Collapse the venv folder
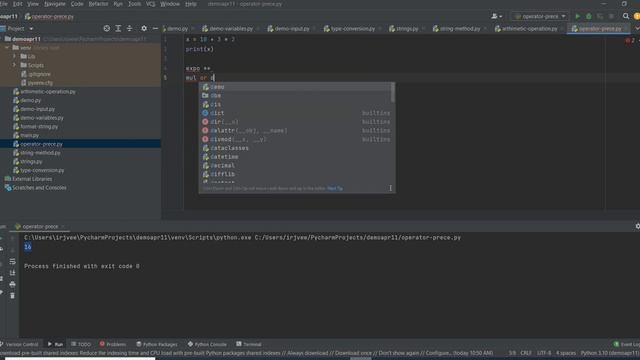 click(7, 48)
